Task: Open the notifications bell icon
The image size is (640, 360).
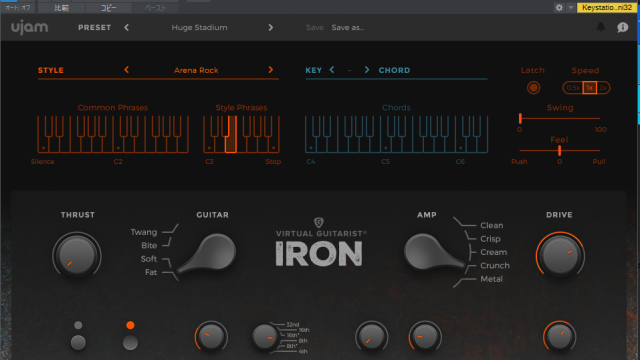Action: [x=601, y=27]
